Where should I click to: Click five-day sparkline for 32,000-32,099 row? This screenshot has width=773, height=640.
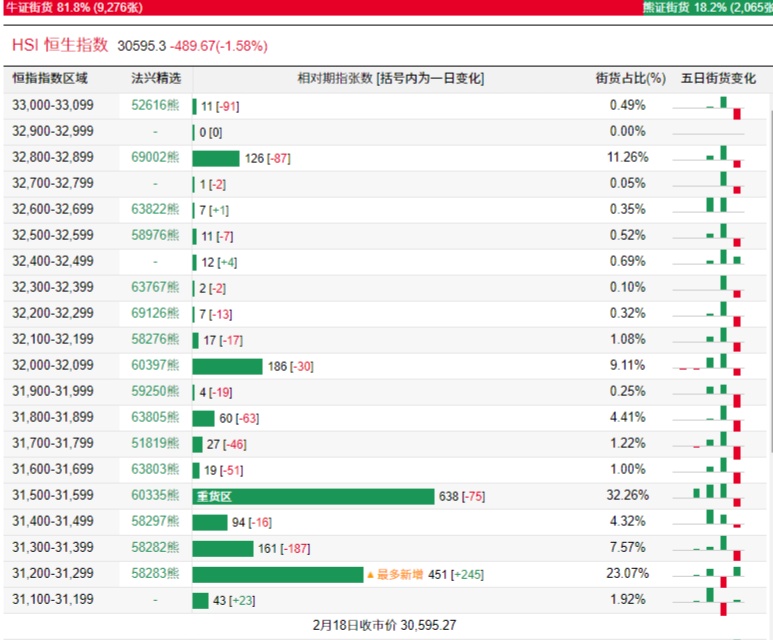pos(708,365)
